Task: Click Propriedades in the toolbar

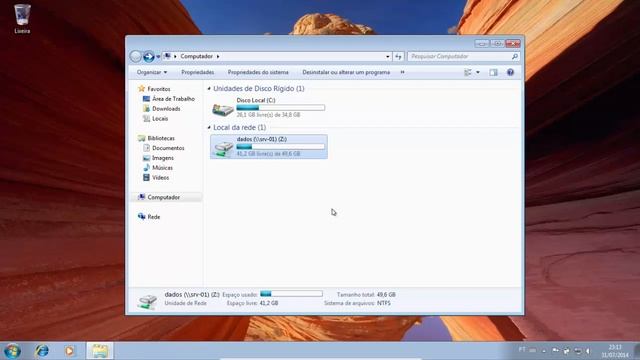Action: pyautogui.click(x=198, y=72)
